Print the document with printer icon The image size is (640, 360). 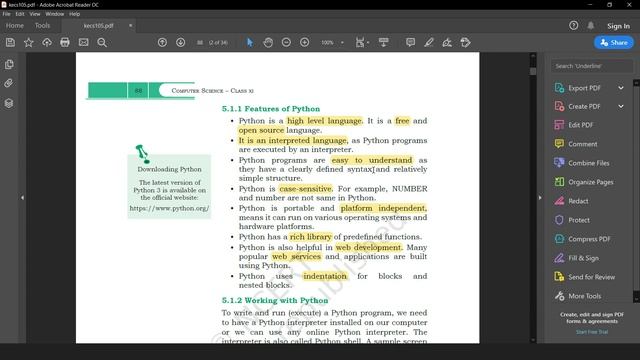pos(65,42)
